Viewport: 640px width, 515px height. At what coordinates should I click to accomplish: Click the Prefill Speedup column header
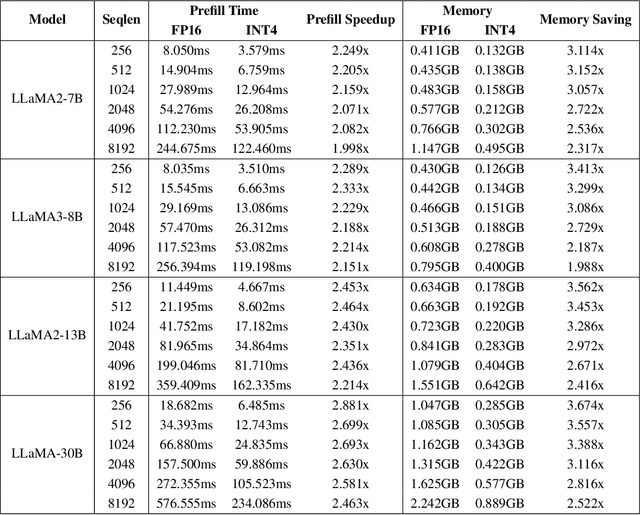point(350,19)
